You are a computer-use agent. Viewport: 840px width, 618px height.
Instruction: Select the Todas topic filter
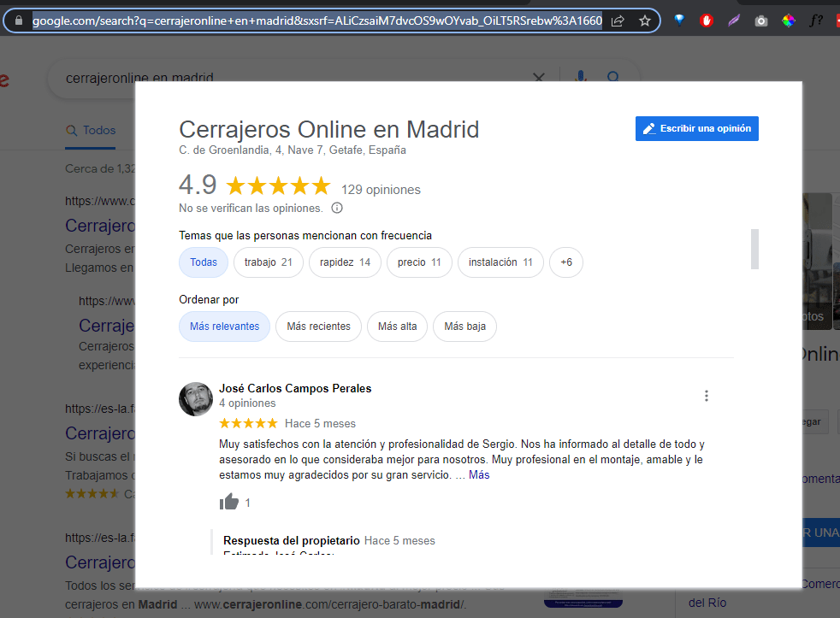point(204,262)
